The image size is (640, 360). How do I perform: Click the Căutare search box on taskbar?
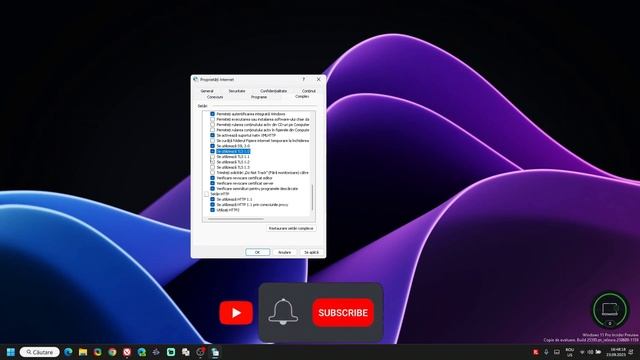[x=40, y=352]
